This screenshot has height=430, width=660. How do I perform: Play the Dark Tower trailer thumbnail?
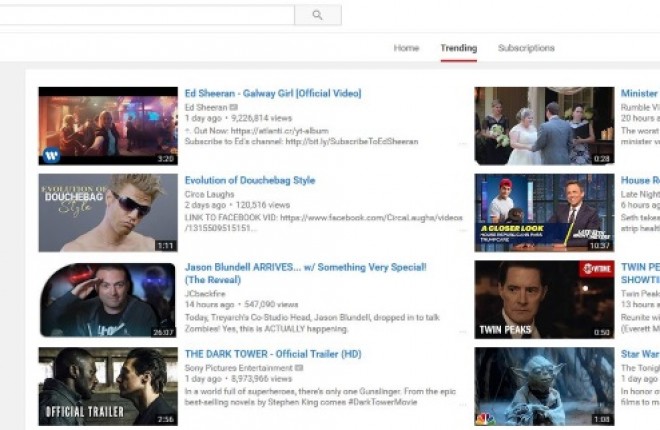tap(108, 386)
